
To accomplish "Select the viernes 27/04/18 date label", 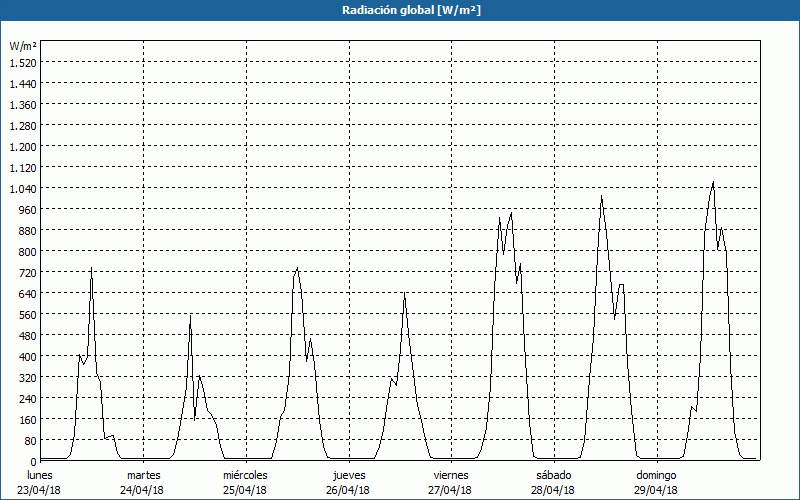I will click(x=451, y=482).
